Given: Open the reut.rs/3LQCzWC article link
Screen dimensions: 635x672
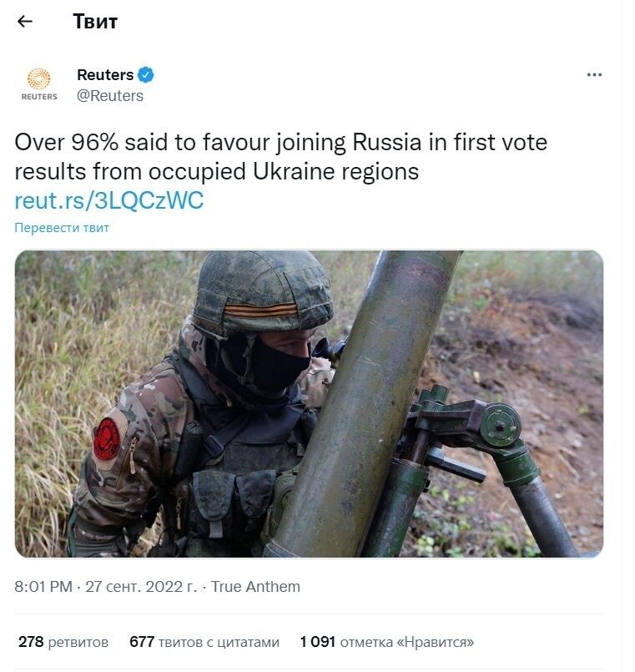Looking at the screenshot, I should [109, 201].
